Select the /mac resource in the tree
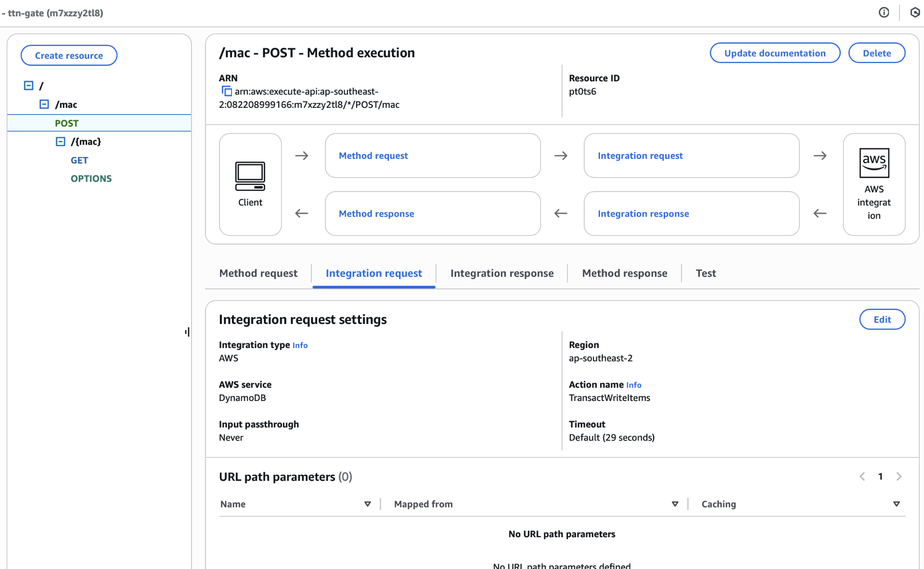The width and height of the screenshot is (924, 569). tap(66, 104)
